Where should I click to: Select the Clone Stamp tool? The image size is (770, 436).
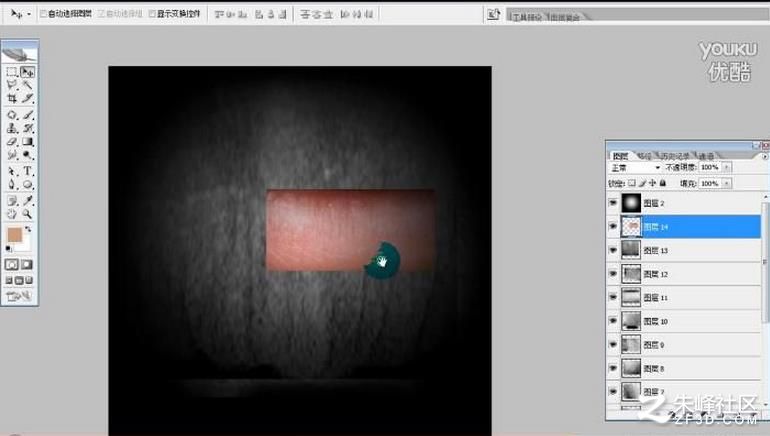pyautogui.click(x=12, y=128)
